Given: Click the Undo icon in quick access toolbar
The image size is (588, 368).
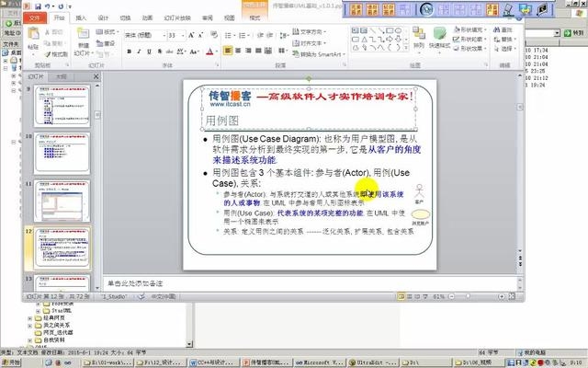Looking at the screenshot, I should click(x=48, y=6).
